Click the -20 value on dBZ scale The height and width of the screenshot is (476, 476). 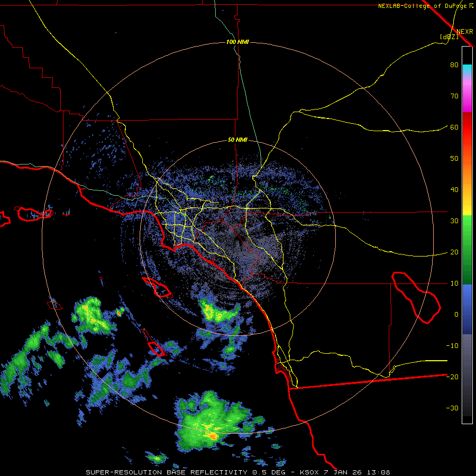click(452, 377)
